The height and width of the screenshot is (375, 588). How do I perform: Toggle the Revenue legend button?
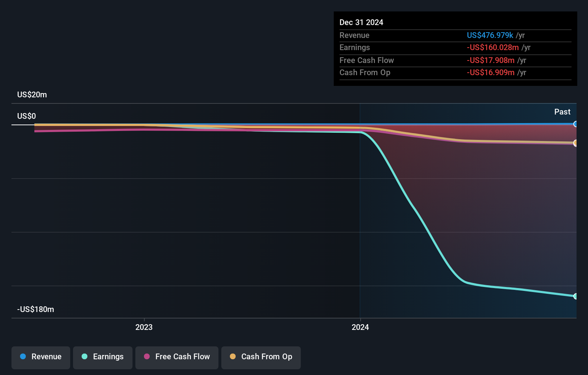tap(41, 357)
